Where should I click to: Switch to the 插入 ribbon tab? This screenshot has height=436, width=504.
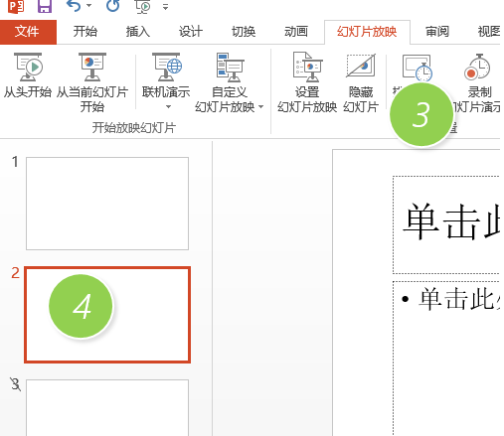(x=138, y=32)
